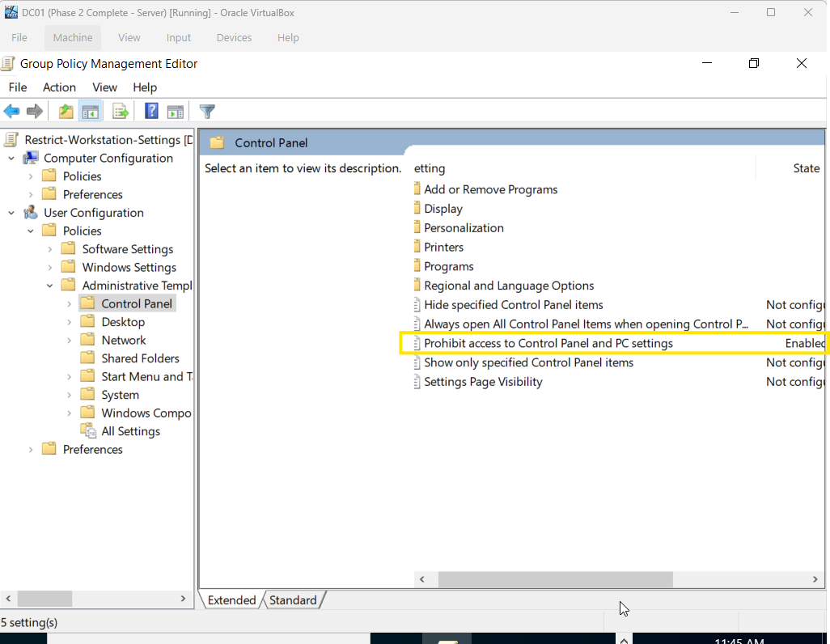830x644 pixels.
Task: Click the Group Policy Management Editor title icon
Action: click(7, 64)
